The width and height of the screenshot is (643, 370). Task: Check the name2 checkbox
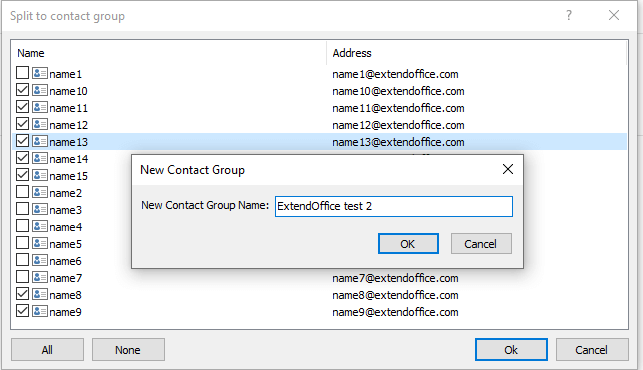point(22,192)
